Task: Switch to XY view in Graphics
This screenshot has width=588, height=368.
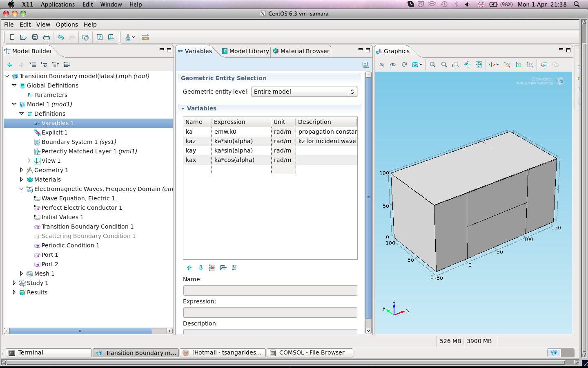Action: 507,65
